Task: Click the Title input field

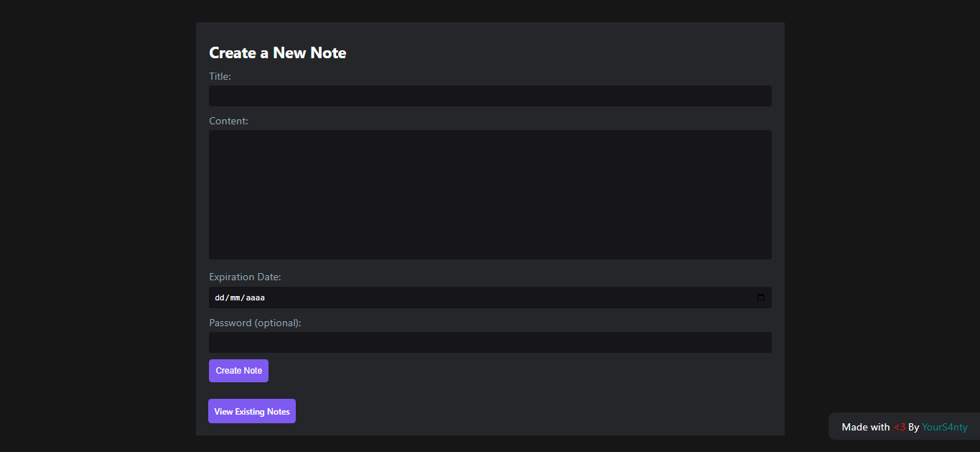Action: (x=490, y=96)
